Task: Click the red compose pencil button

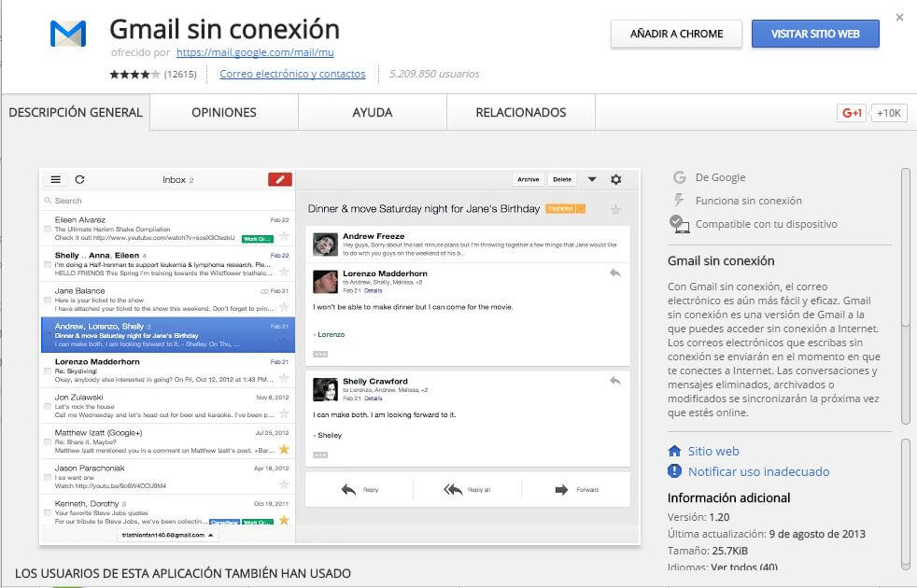Action: [279, 179]
